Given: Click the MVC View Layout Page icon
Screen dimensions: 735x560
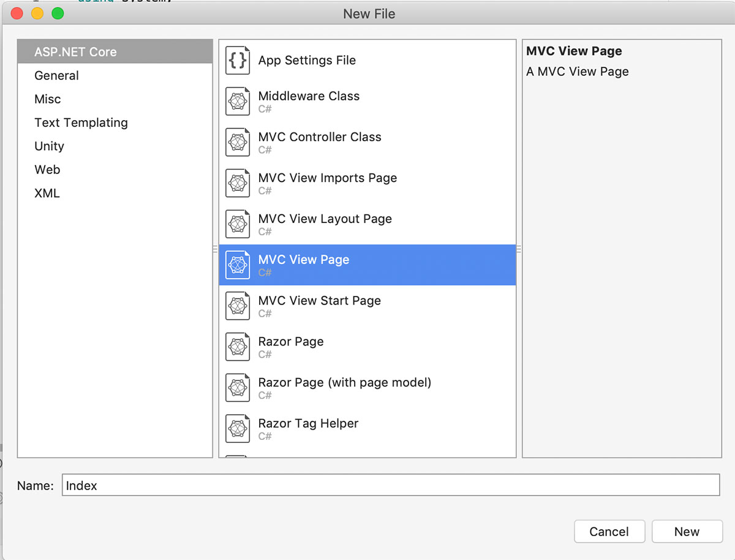Looking at the screenshot, I should (238, 224).
